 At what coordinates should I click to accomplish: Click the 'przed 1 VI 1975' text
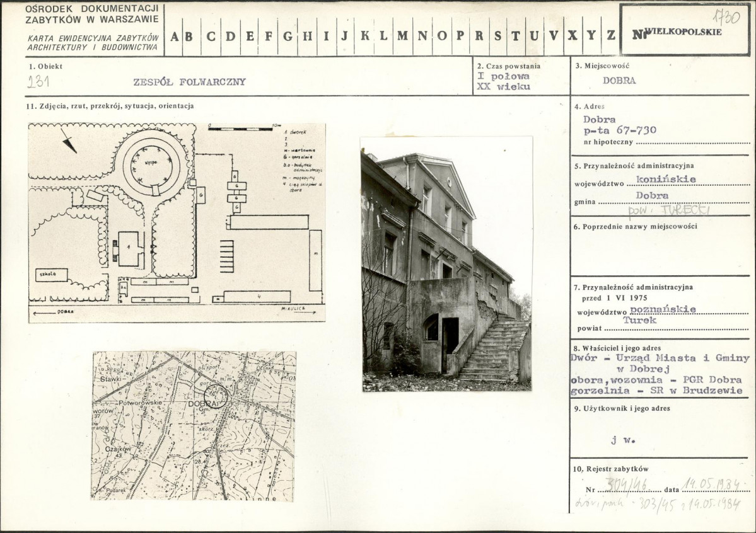tap(614, 298)
